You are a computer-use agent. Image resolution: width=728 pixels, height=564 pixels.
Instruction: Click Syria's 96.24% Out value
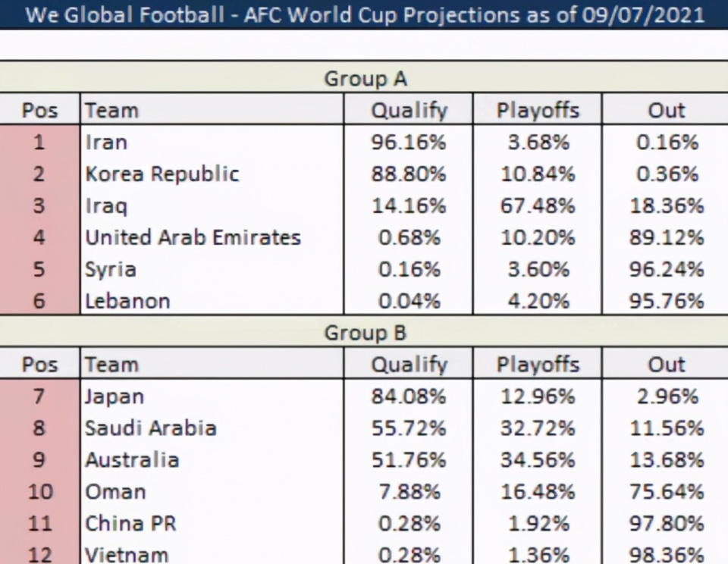click(667, 269)
